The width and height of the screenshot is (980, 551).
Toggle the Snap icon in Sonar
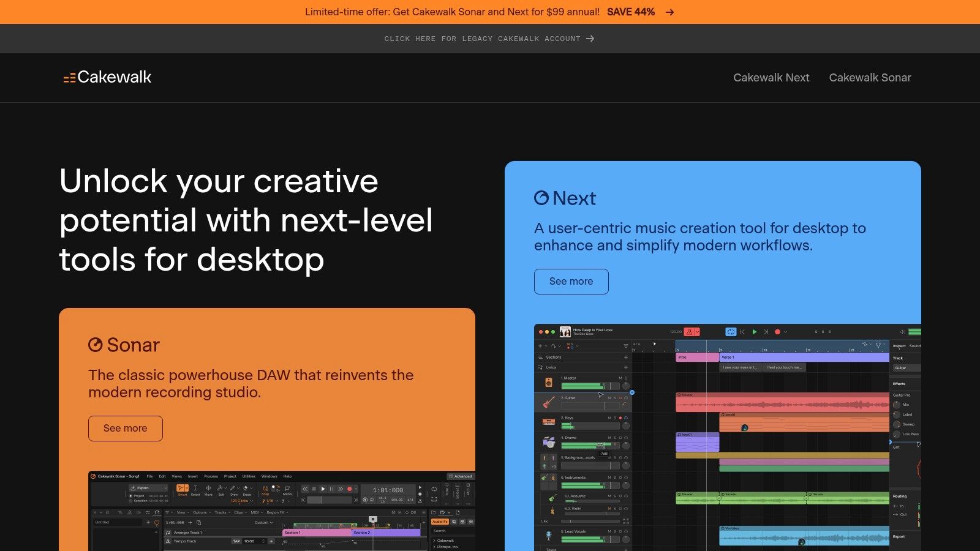pos(265,489)
